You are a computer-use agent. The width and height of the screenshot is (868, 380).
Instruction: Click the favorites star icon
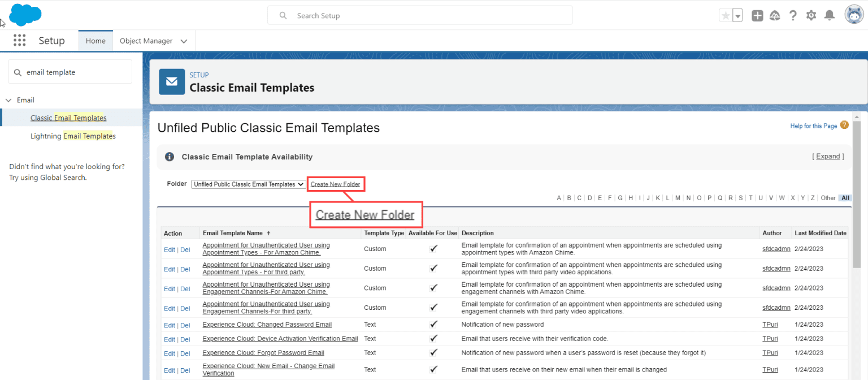726,15
